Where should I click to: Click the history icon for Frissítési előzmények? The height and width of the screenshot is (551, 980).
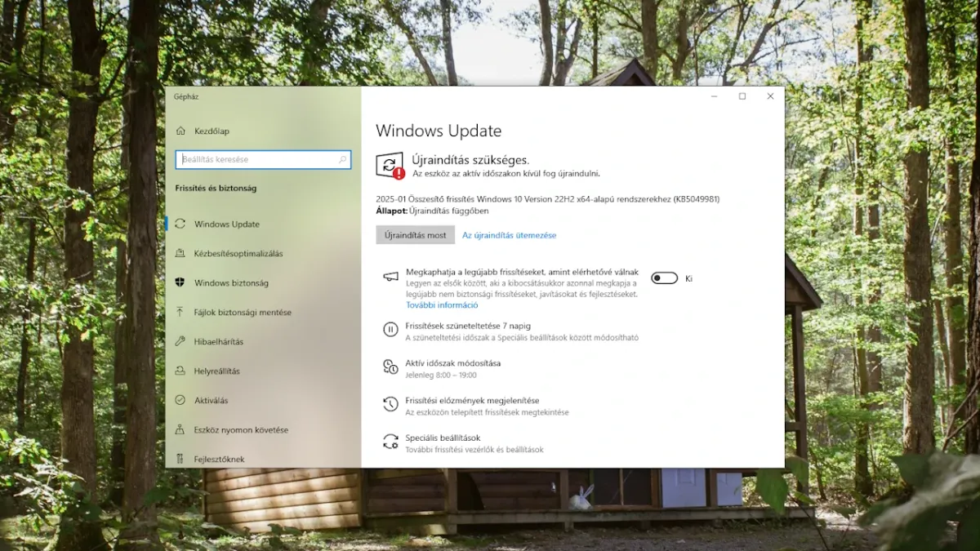coord(390,405)
